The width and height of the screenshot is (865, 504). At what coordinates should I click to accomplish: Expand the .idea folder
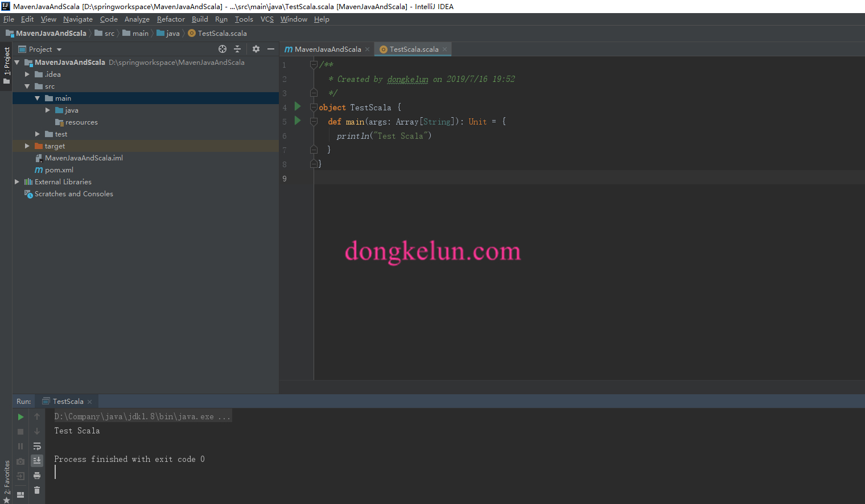point(27,75)
